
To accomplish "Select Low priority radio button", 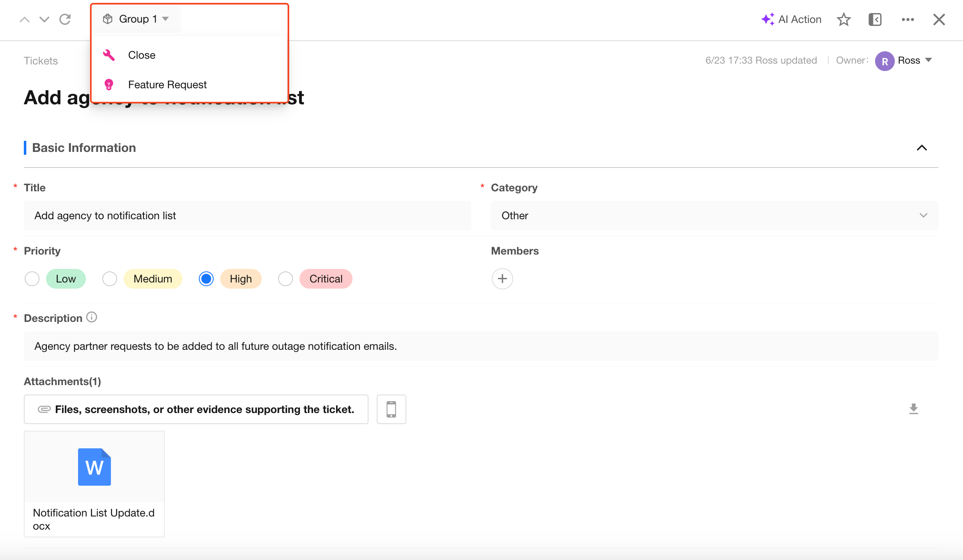I will [x=32, y=279].
